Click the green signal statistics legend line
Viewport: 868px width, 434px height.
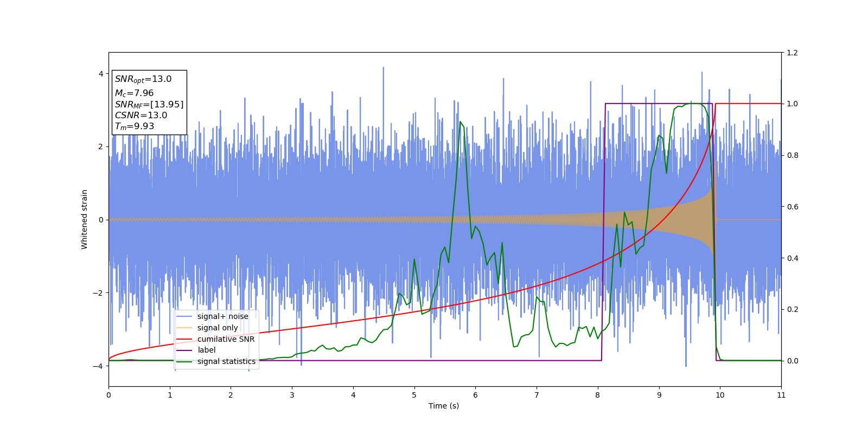point(184,362)
